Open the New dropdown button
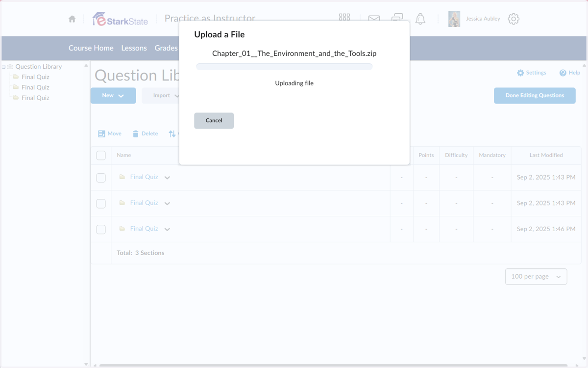The height and width of the screenshot is (368, 588). (113, 96)
